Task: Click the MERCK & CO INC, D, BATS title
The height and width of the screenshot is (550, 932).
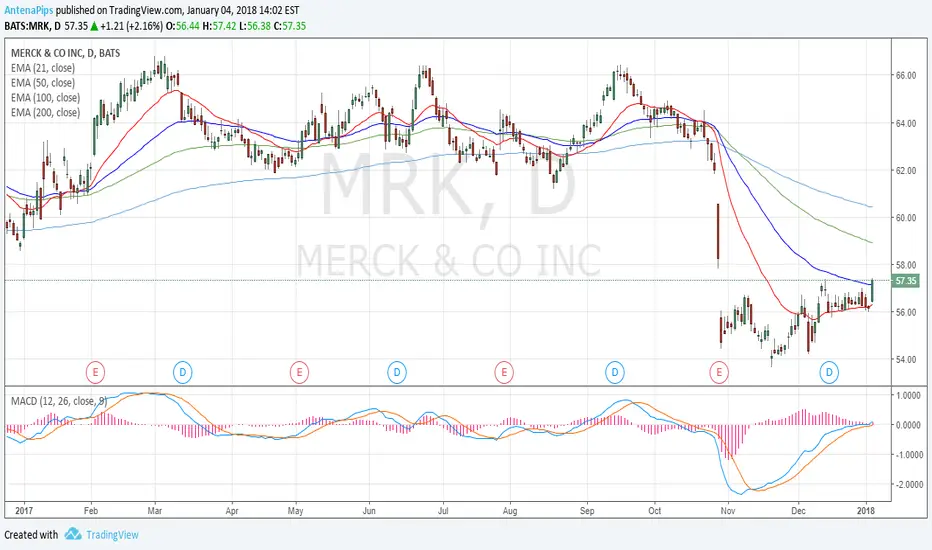Action: point(65,53)
